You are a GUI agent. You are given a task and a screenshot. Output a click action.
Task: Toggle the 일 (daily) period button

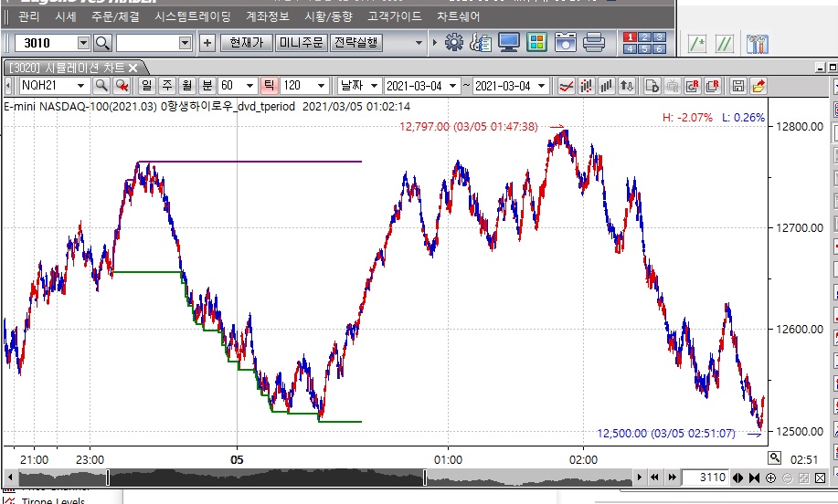click(146, 86)
